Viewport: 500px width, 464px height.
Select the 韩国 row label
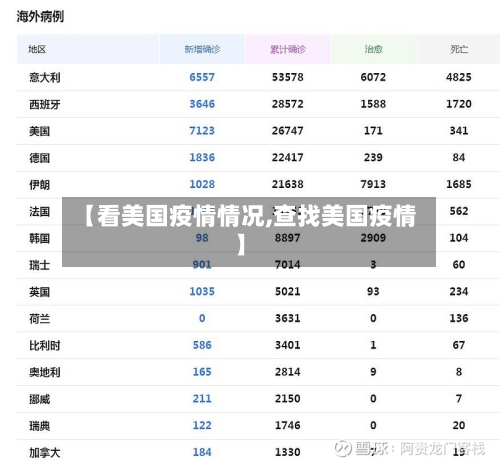tap(39, 238)
